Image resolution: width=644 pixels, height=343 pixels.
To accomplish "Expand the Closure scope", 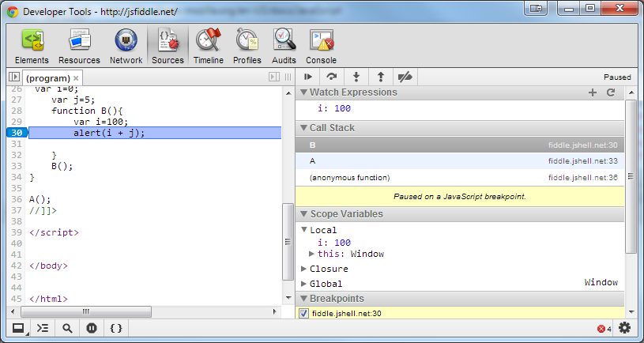I will coord(304,269).
